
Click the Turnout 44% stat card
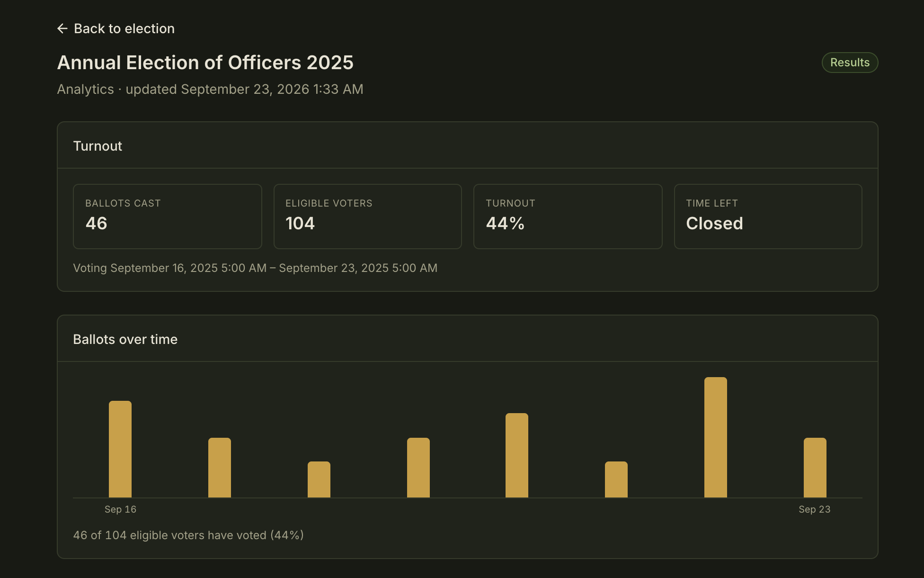[x=568, y=217]
